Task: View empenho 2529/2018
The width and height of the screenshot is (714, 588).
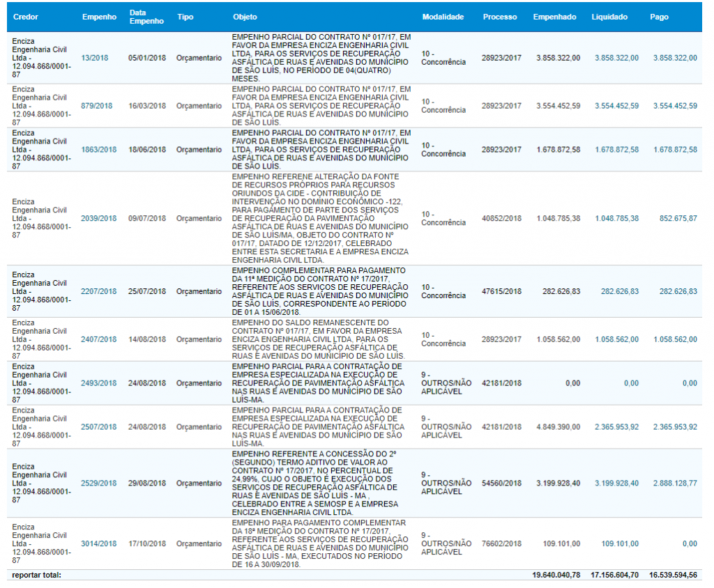Action: pyautogui.click(x=98, y=483)
